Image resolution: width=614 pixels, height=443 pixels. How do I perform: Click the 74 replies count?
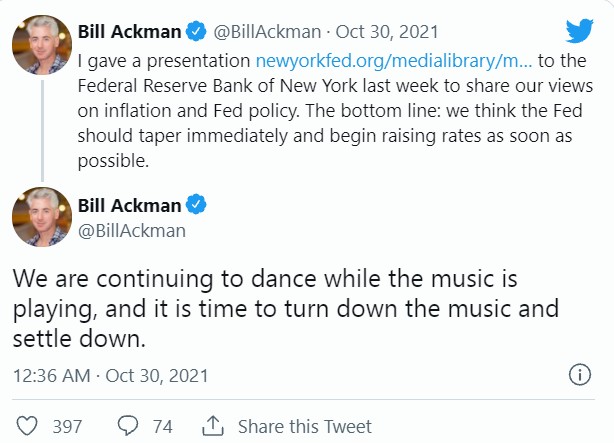pyautogui.click(x=162, y=427)
